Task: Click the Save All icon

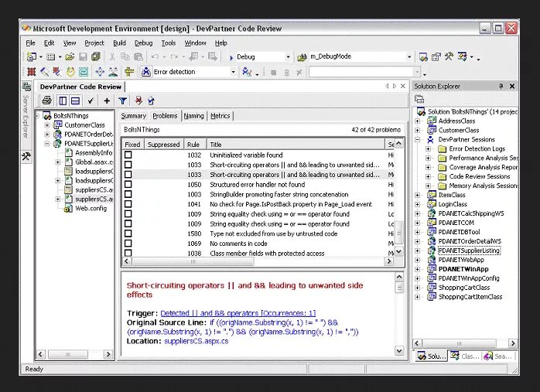Action: pyautogui.click(x=96, y=56)
